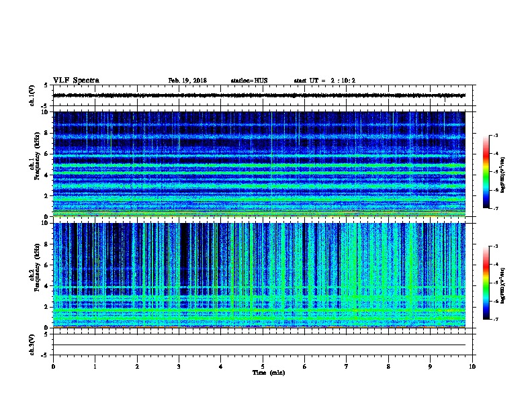The image size is (532, 411).
Task: Click the ch.1 frequency tick label 8
Action: (x=46, y=133)
